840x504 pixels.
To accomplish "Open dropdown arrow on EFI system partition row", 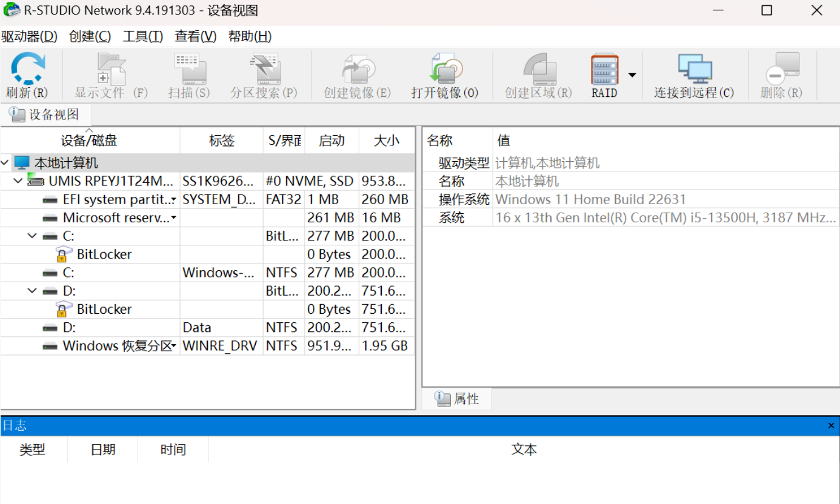I will pyautogui.click(x=174, y=200).
